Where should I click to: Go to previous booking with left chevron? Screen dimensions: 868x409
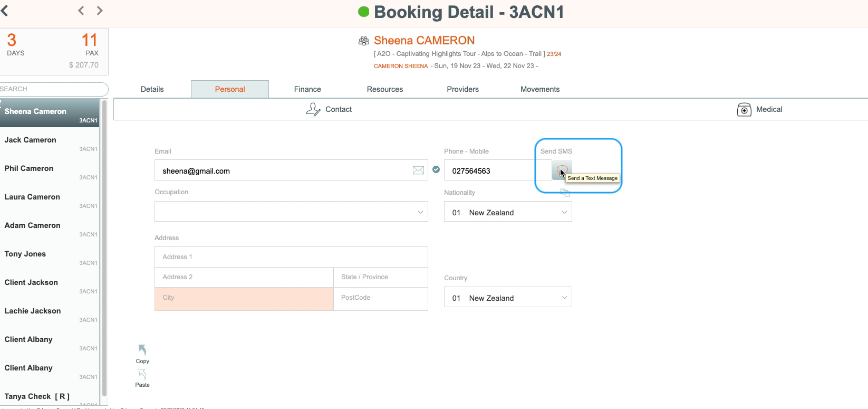point(81,11)
